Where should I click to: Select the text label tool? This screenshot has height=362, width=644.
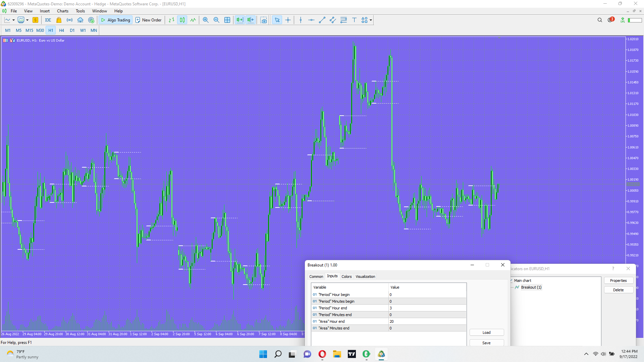(354, 20)
